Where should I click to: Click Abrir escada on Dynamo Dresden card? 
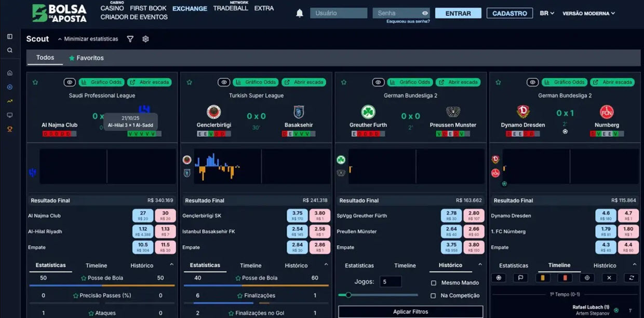tap(612, 82)
